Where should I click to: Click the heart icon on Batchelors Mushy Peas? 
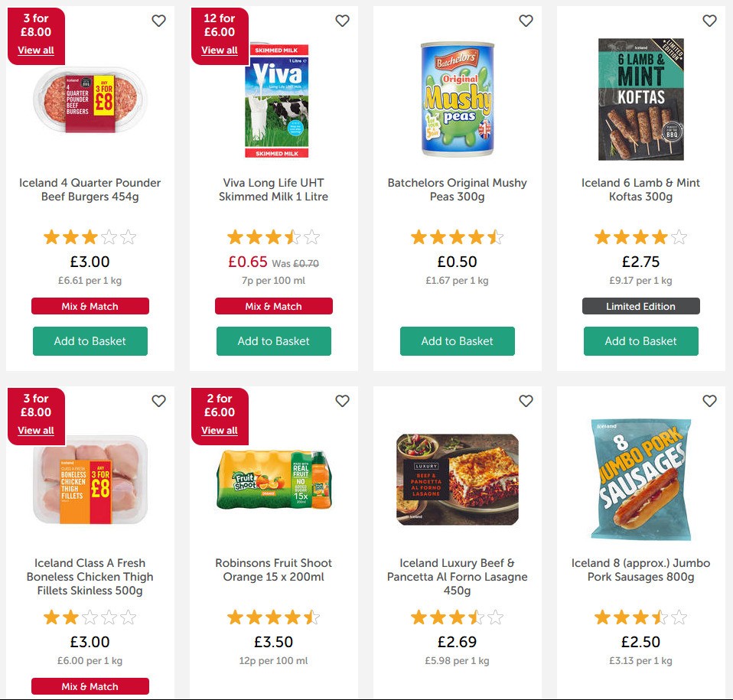526,21
